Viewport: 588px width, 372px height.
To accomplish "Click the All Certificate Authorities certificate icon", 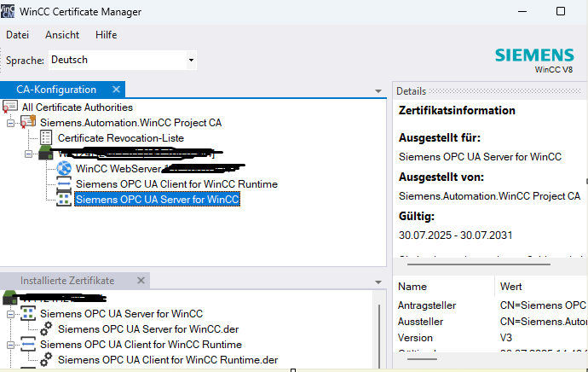I will [x=10, y=108].
